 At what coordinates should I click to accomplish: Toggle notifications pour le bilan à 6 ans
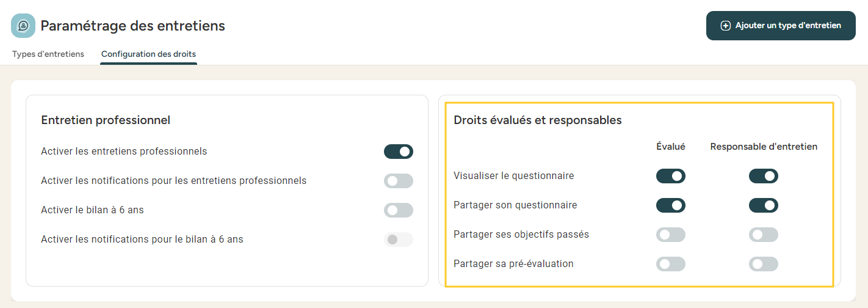pos(398,240)
